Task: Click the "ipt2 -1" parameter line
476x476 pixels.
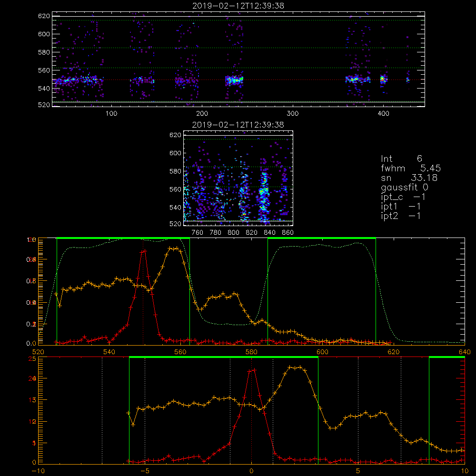Action: (401, 216)
